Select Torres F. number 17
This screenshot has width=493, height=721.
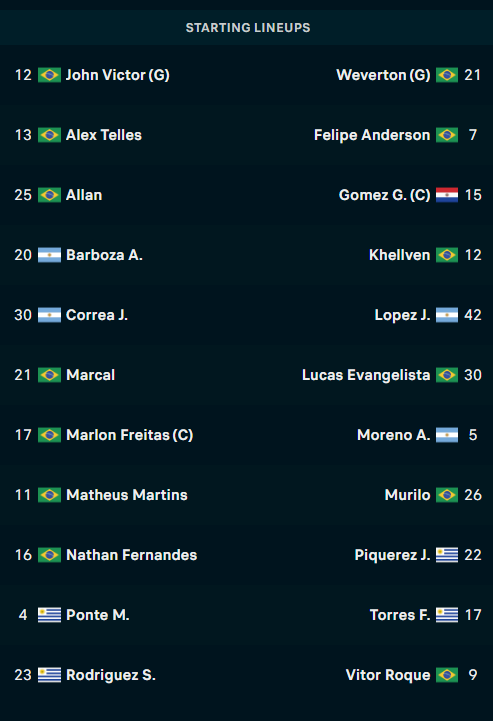point(426,615)
